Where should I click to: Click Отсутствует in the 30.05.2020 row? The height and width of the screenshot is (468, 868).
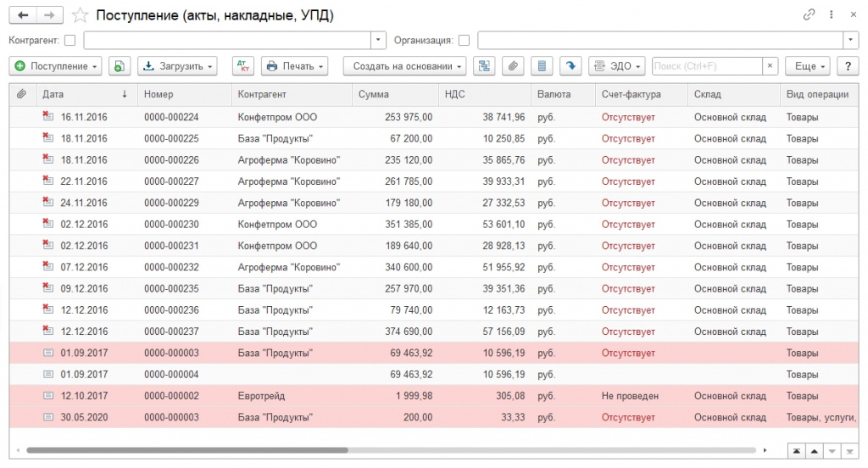tap(628, 417)
